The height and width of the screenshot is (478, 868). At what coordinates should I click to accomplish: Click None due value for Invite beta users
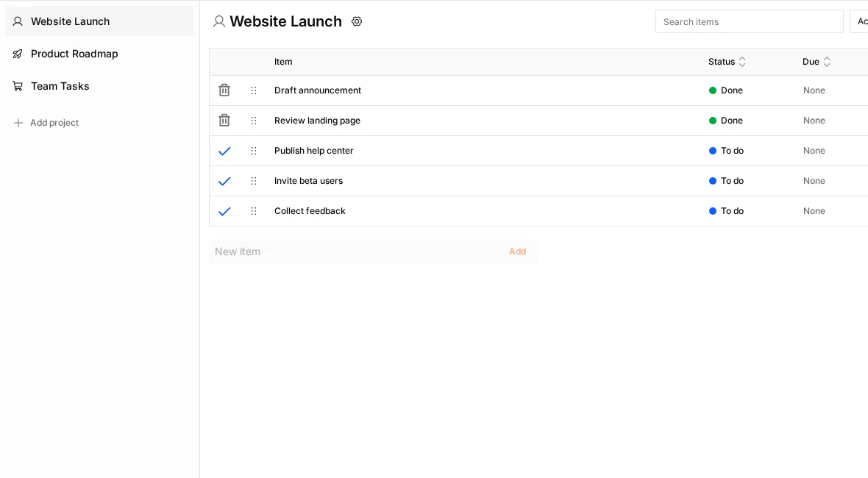(x=814, y=181)
